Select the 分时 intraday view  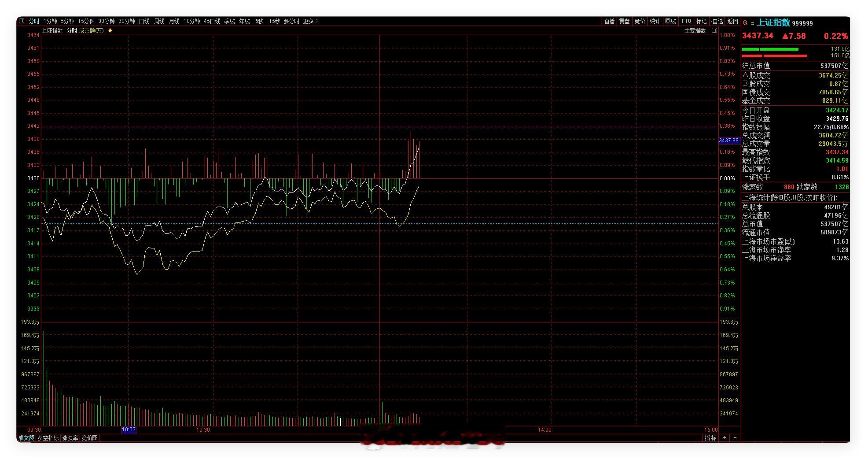34,21
